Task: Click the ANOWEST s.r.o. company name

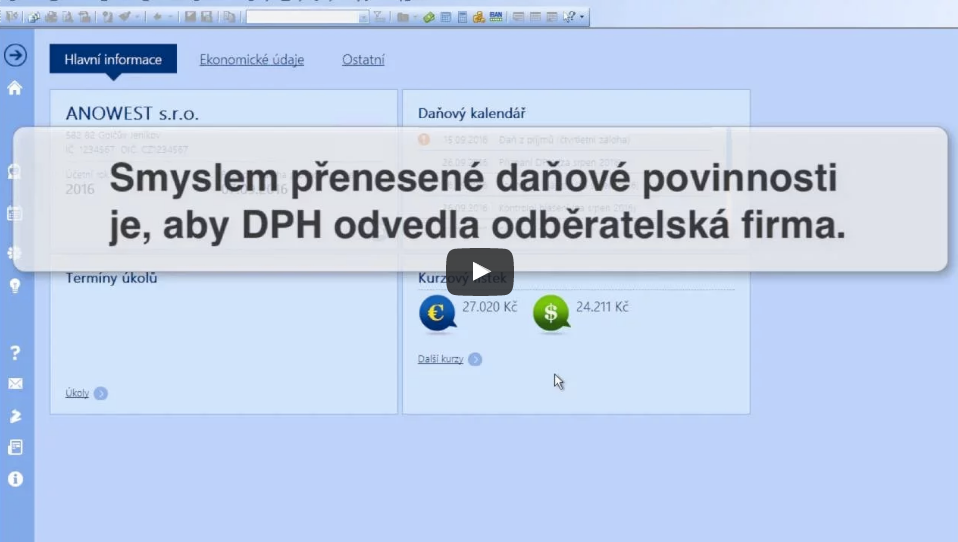Action: click(x=132, y=114)
